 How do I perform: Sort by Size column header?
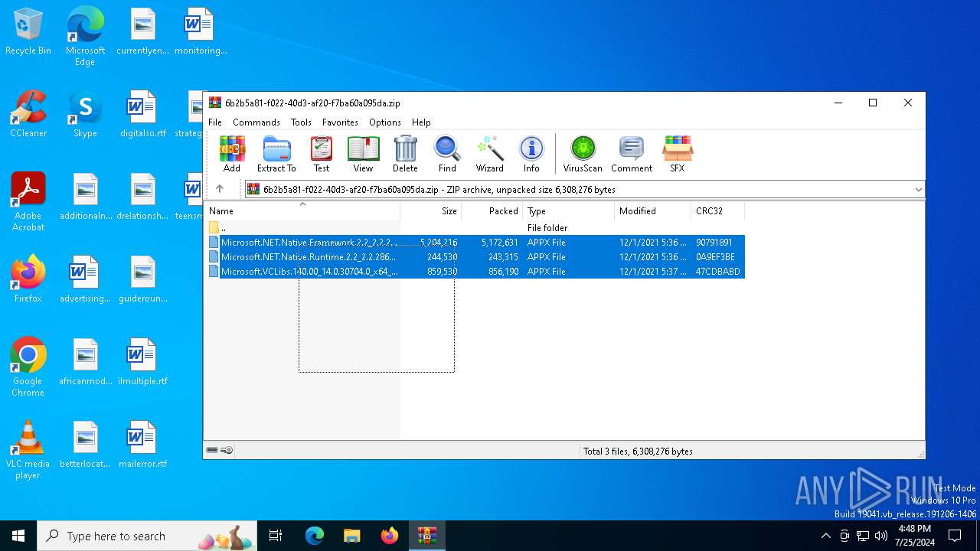click(430, 211)
